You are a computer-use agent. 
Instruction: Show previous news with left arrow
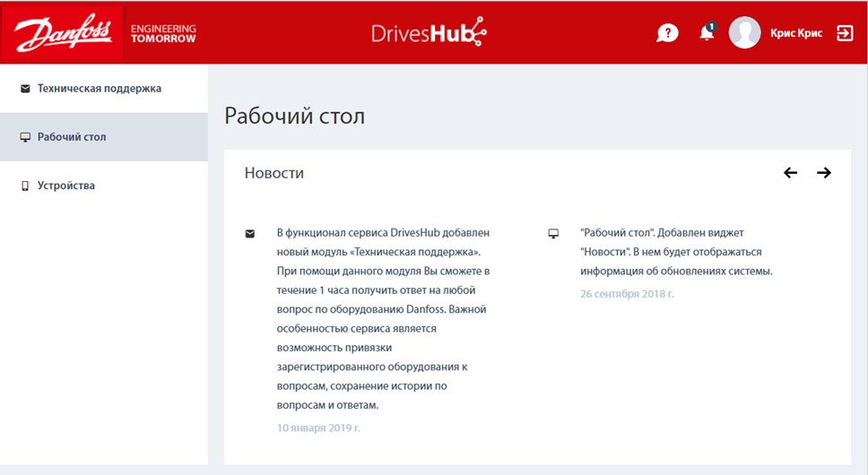click(790, 173)
